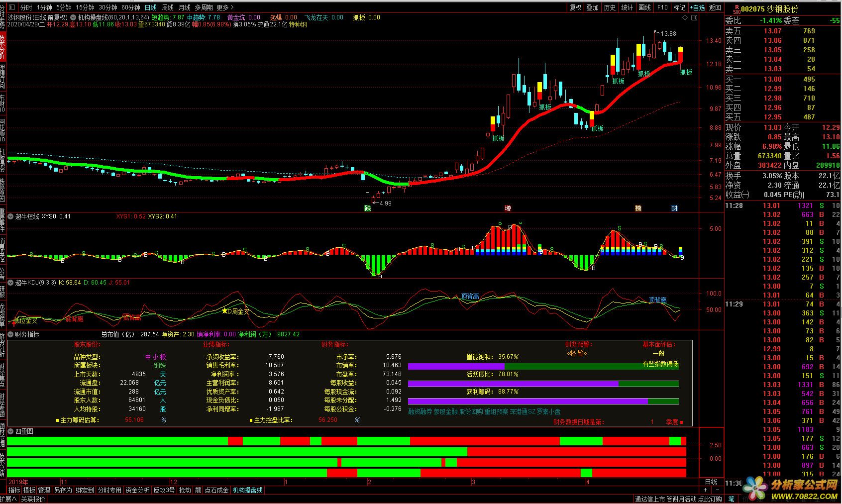Click the 股份回购 concept tag
This screenshot has width=842, height=504.
[471, 411]
